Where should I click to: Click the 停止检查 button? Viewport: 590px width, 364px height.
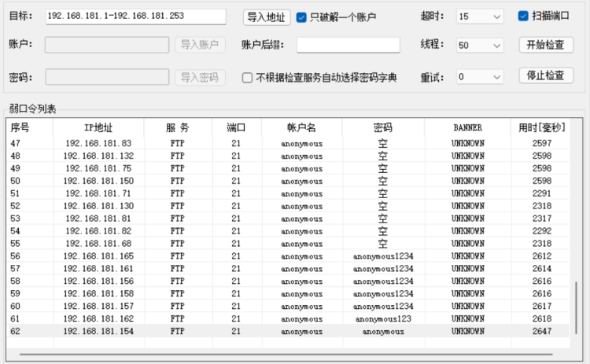tap(546, 75)
